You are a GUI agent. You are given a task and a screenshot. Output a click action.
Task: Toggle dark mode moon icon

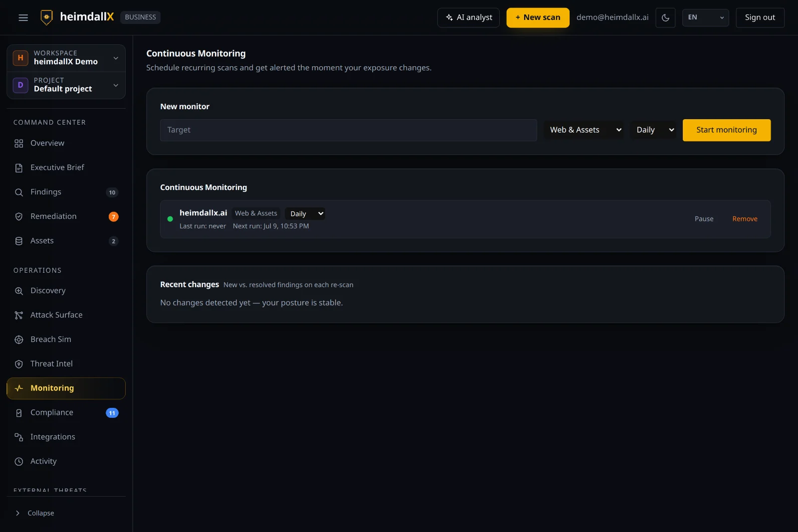665,17
